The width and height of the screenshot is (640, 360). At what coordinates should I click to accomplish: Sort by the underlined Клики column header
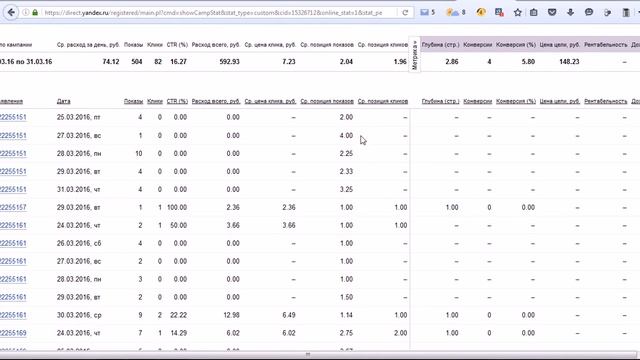(x=155, y=101)
